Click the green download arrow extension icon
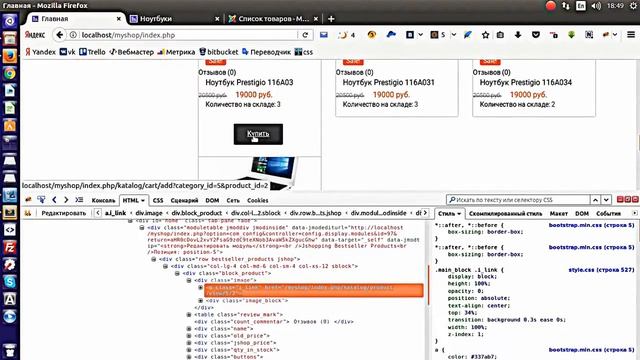The image size is (640, 360). [x=571, y=35]
